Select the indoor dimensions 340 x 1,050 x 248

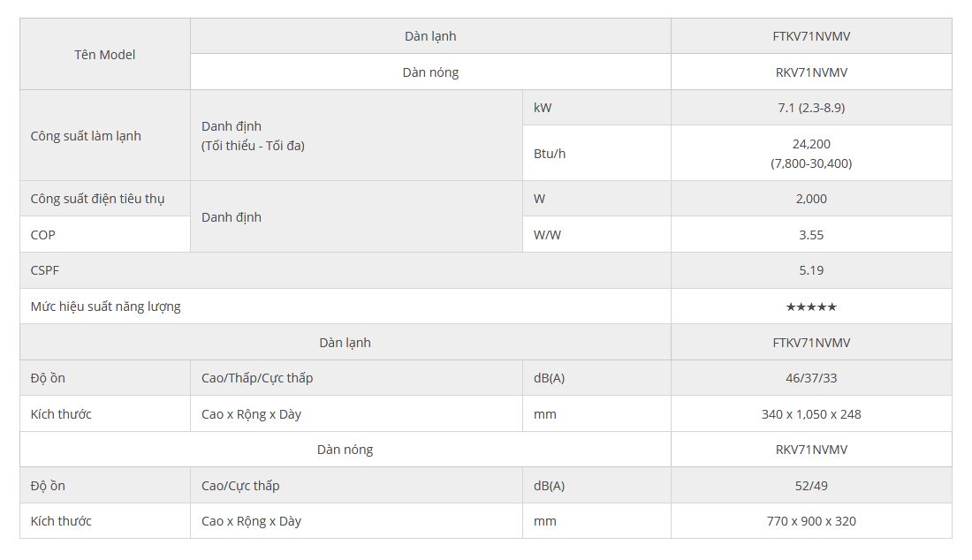811,413
